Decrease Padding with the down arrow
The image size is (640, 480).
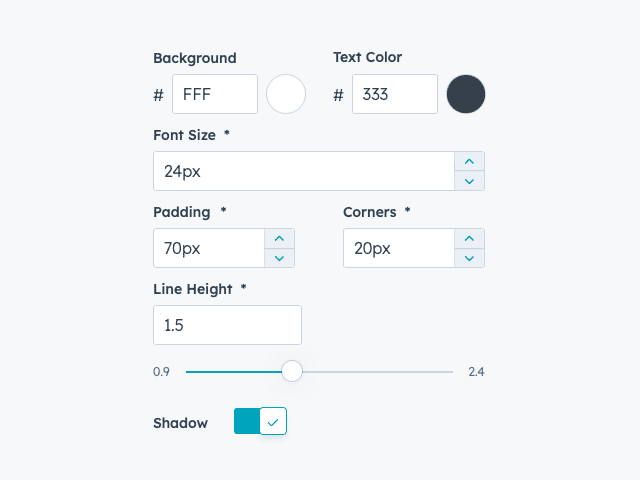click(279, 258)
